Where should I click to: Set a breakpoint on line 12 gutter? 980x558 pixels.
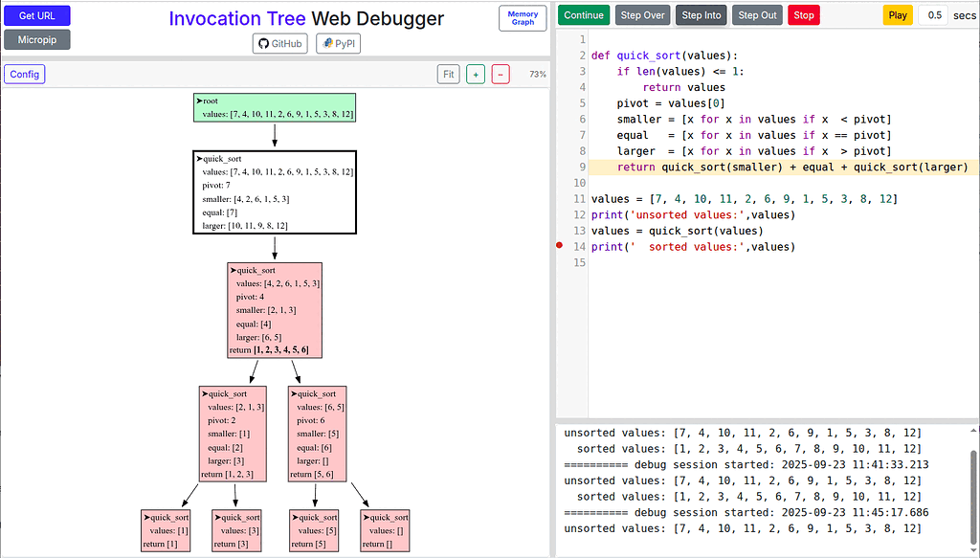pyautogui.click(x=559, y=214)
